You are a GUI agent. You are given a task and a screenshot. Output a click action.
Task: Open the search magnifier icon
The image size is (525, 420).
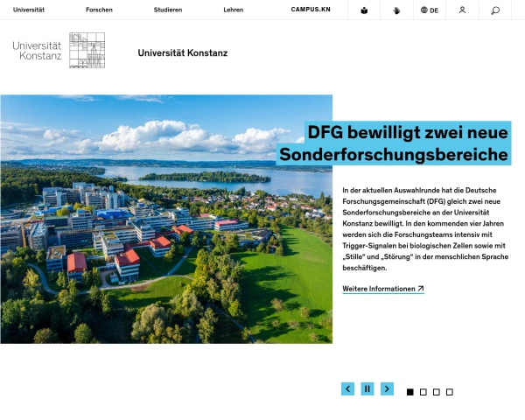coord(495,10)
